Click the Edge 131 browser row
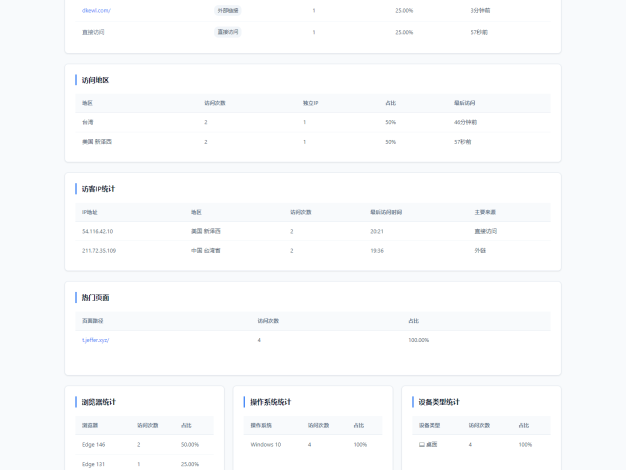 [x=145, y=464]
